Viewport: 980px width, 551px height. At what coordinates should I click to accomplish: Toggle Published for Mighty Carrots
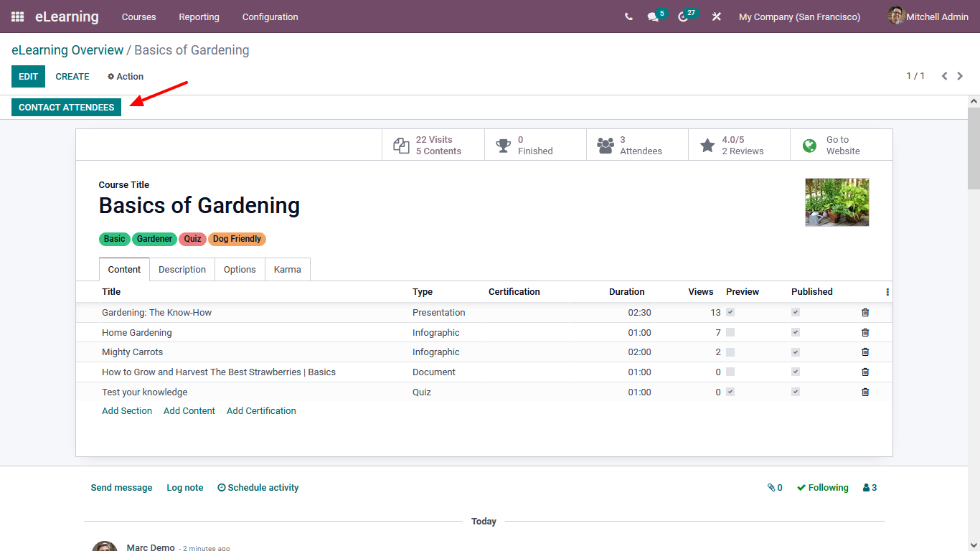pos(796,352)
